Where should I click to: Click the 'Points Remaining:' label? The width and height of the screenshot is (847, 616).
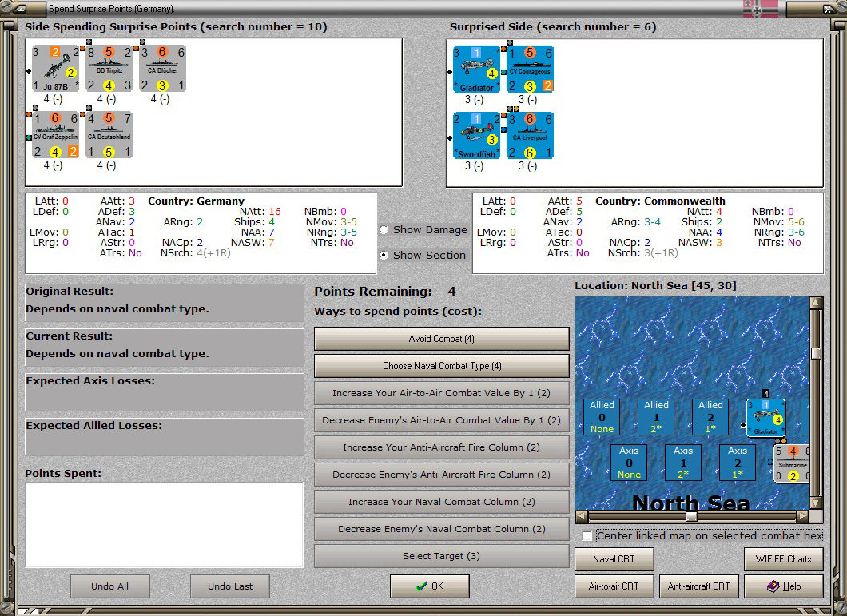[x=372, y=292]
